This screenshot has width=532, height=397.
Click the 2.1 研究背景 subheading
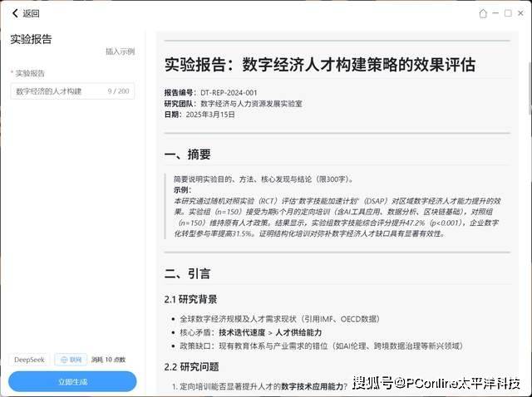pyautogui.click(x=190, y=299)
